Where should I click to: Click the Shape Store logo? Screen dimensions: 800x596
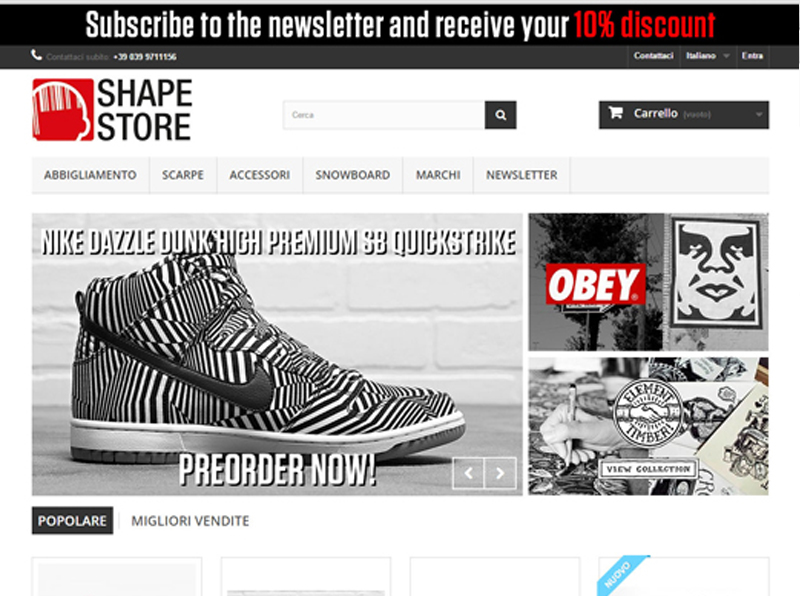pyautogui.click(x=112, y=110)
